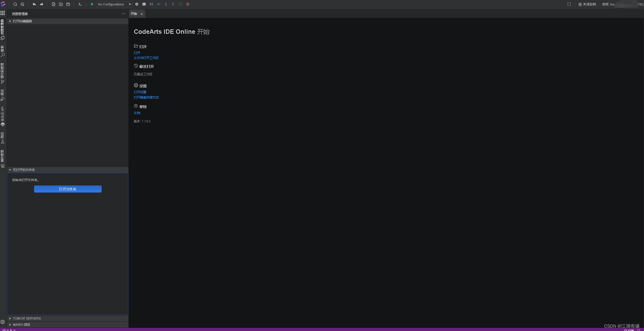
Task: Open the apps grid icon
Action: tap(3, 13)
